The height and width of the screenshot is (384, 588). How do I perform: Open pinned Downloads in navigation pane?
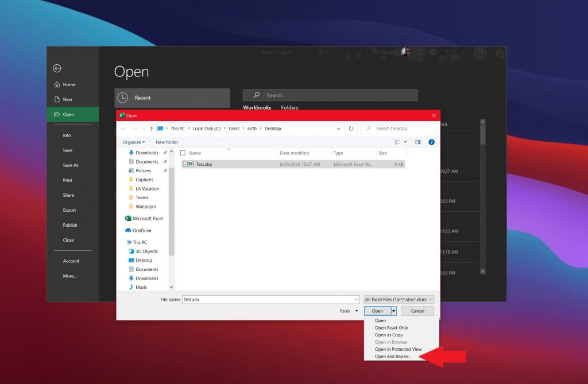146,153
